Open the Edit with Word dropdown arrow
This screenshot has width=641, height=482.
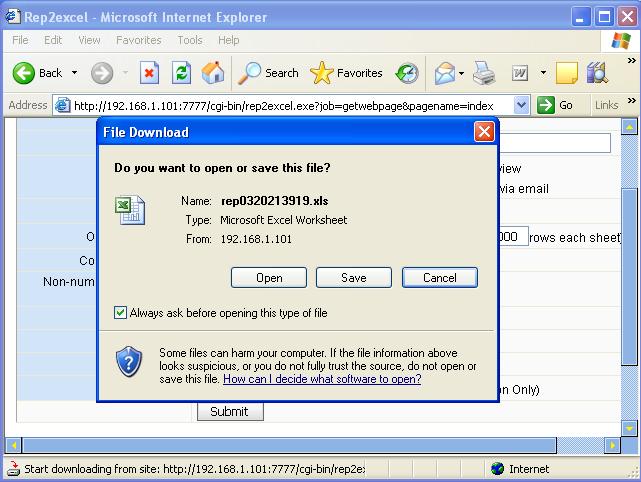point(543,73)
